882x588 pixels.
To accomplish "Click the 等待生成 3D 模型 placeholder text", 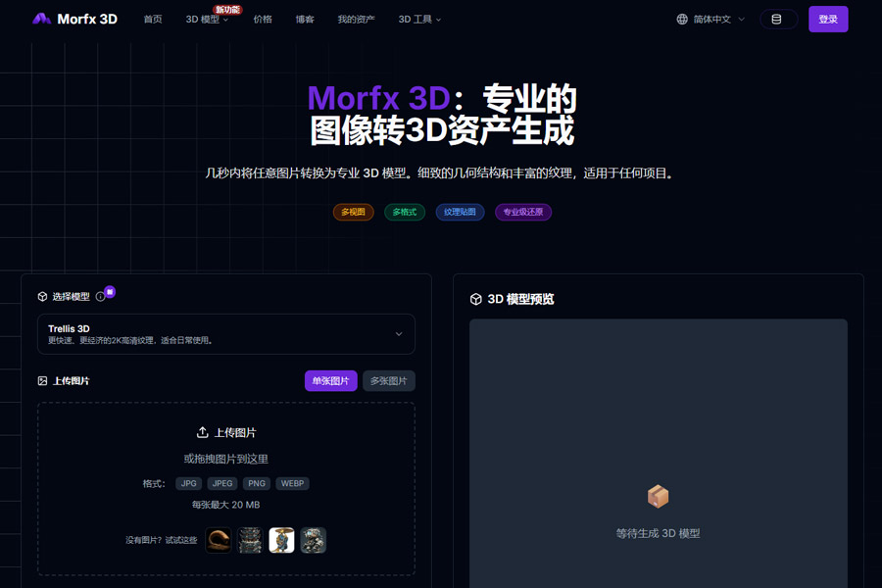I will point(658,533).
